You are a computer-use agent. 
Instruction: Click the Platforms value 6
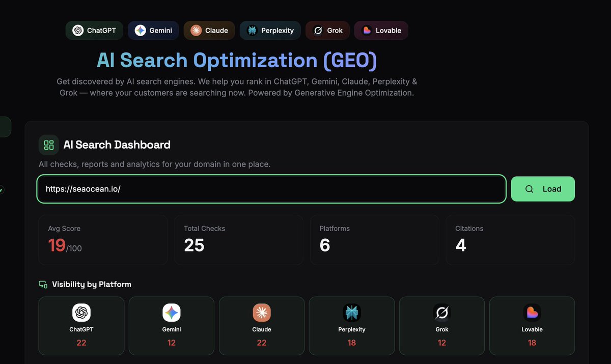pos(325,245)
